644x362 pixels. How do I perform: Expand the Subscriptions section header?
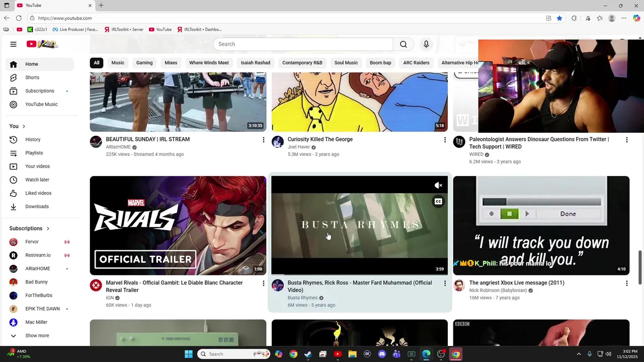pos(30,228)
